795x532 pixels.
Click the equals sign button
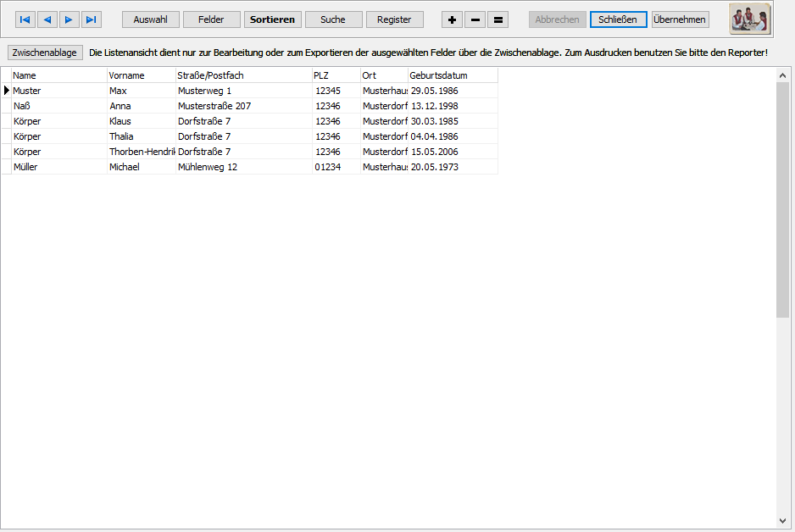click(498, 19)
